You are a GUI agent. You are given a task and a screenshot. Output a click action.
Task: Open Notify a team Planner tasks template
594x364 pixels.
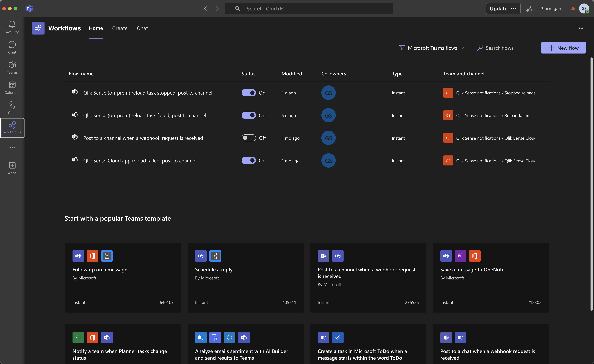(123, 344)
